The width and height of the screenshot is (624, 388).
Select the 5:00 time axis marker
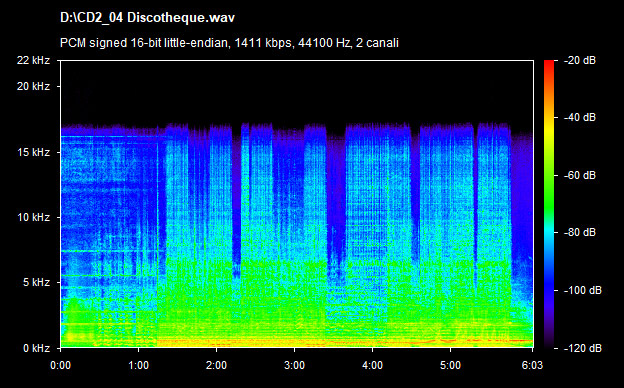click(450, 365)
